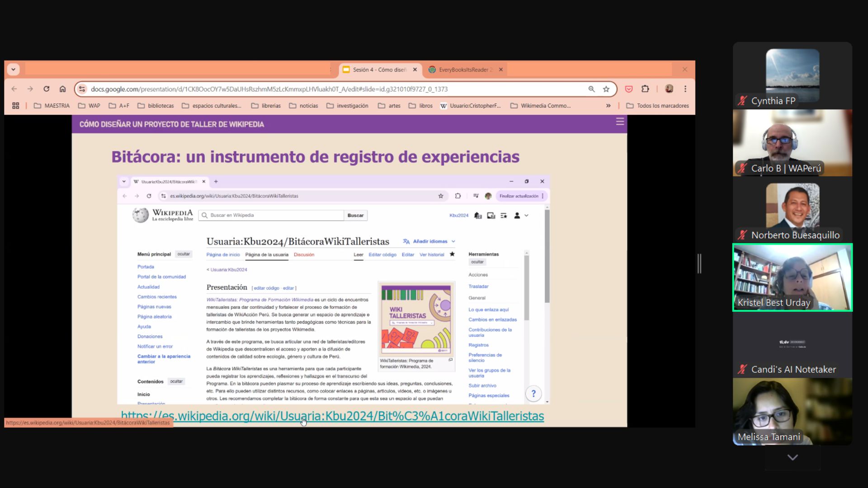Open the librerias bookmarks folder
This screenshot has height=488, width=868.
(x=266, y=106)
